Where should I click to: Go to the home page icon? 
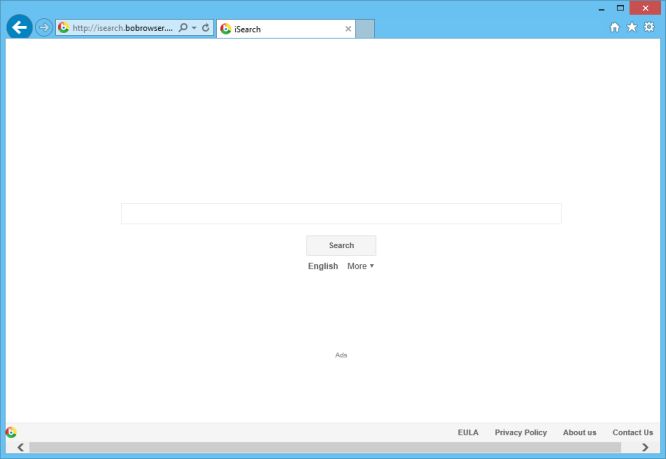tap(615, 28)
